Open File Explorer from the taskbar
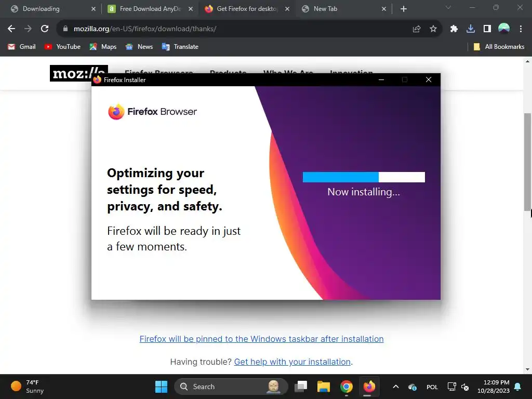This screenshot has height=399, width=532. click(x=323, y=387)
